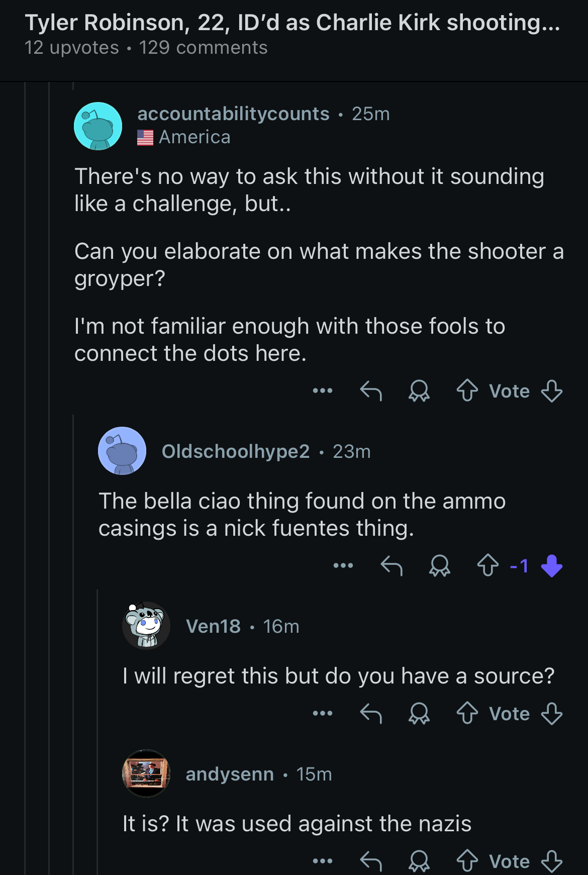
Task: Downvote accountabilitycounts' comment
Action: [551, 391]
